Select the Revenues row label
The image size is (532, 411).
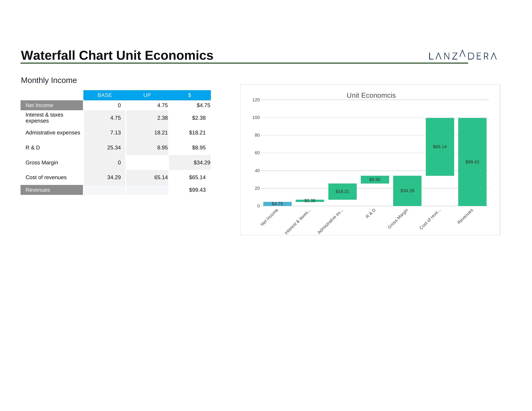pyautogui.click(x=52, y=190)
